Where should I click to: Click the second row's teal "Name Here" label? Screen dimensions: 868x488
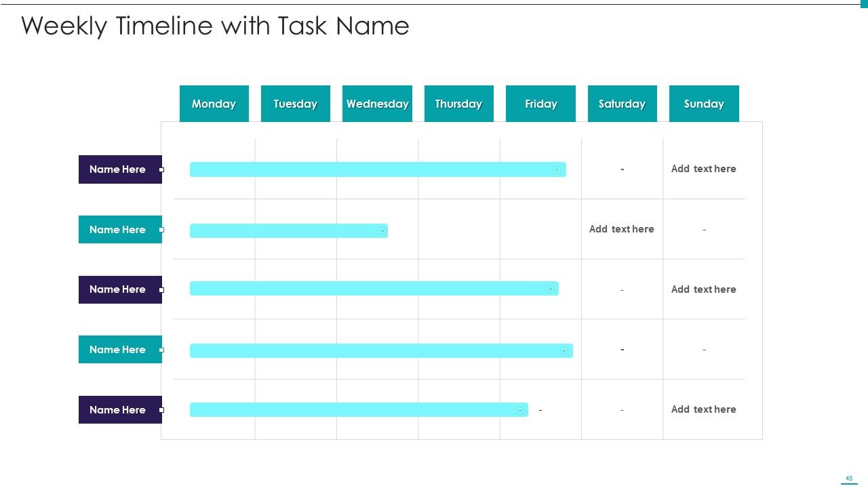click(x=120, y=230)
